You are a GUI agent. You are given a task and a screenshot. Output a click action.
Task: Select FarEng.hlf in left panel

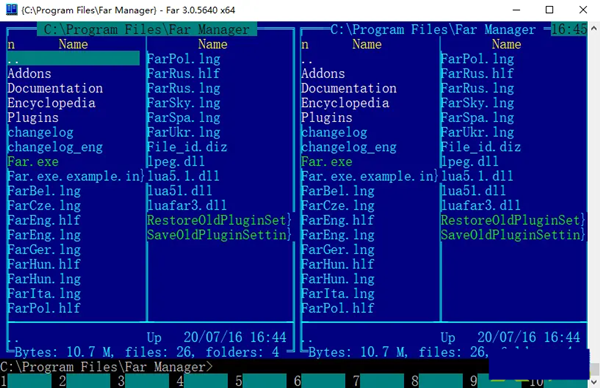click(x=44, y=220)
